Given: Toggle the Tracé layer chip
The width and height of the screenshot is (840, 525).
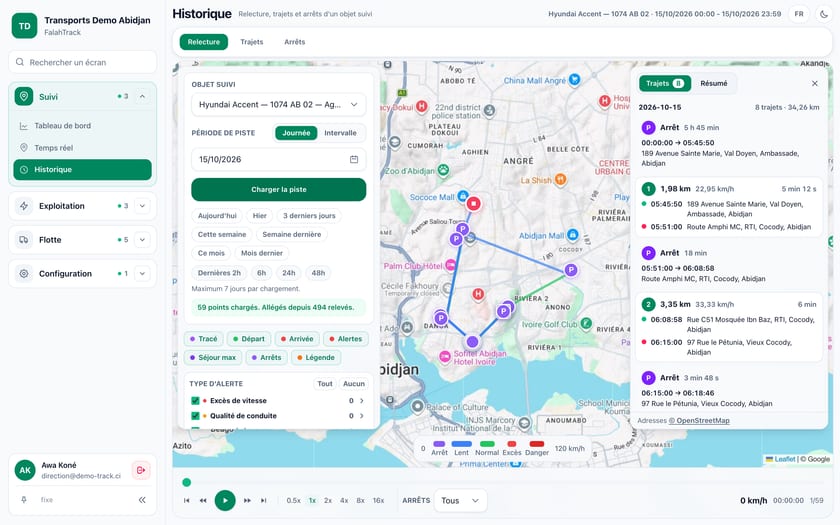Looking at the screenshot, I should [x=204, y=339].
